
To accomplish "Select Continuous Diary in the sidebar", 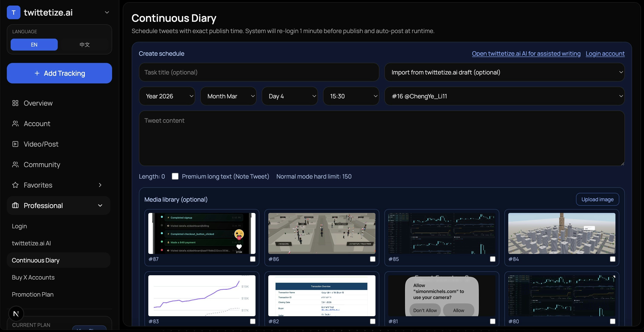I will pyautogui.click(x=36, y=260).
